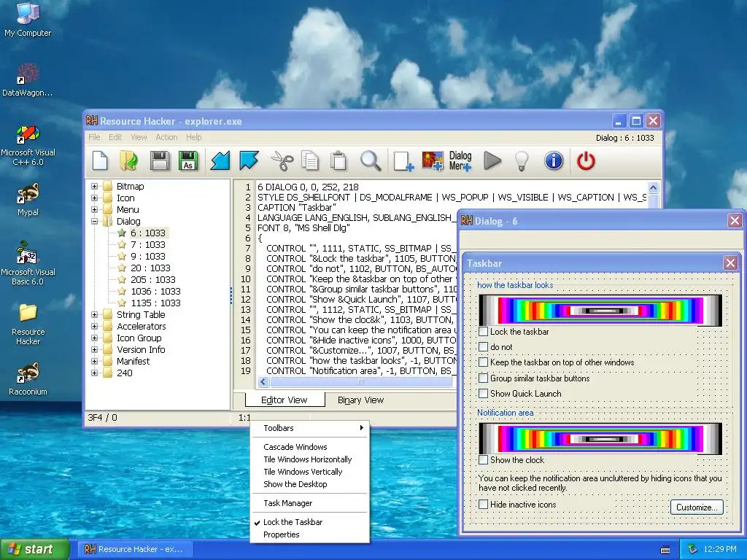Expand the Icon tree node
The height and width of the screenshot is (560, 747).
[x=94, y=198]
